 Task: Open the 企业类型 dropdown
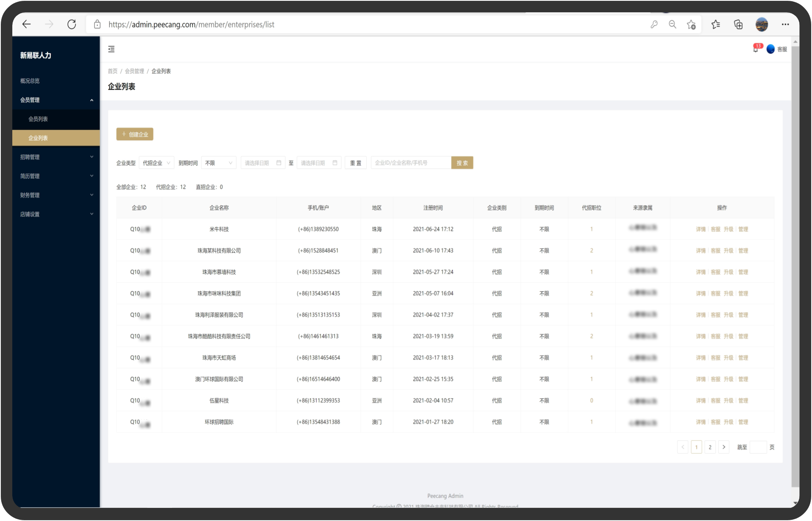[156, 163]
